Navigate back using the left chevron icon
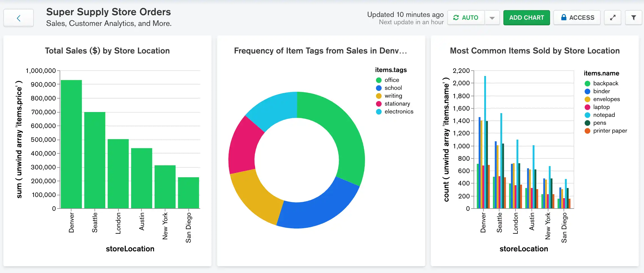Screen dimensions: 644x273 (x=18, y=18)
